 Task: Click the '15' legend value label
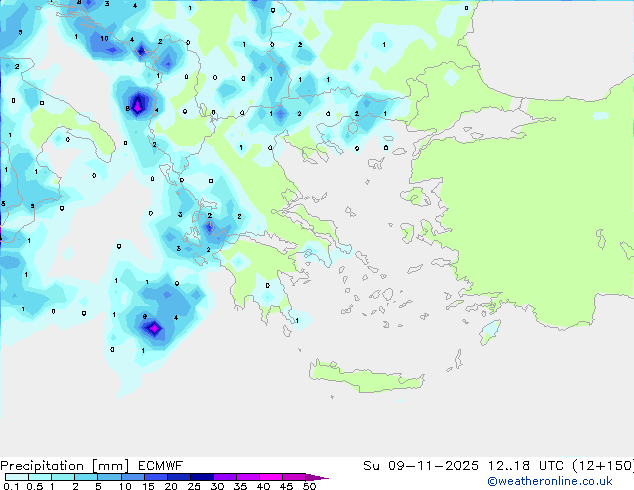click(x=148, y=486)
